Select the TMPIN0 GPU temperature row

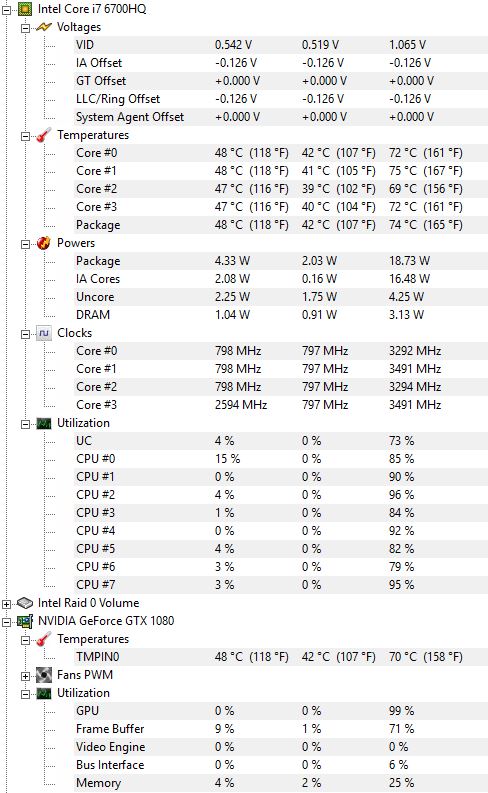click(x=281, y=657)
